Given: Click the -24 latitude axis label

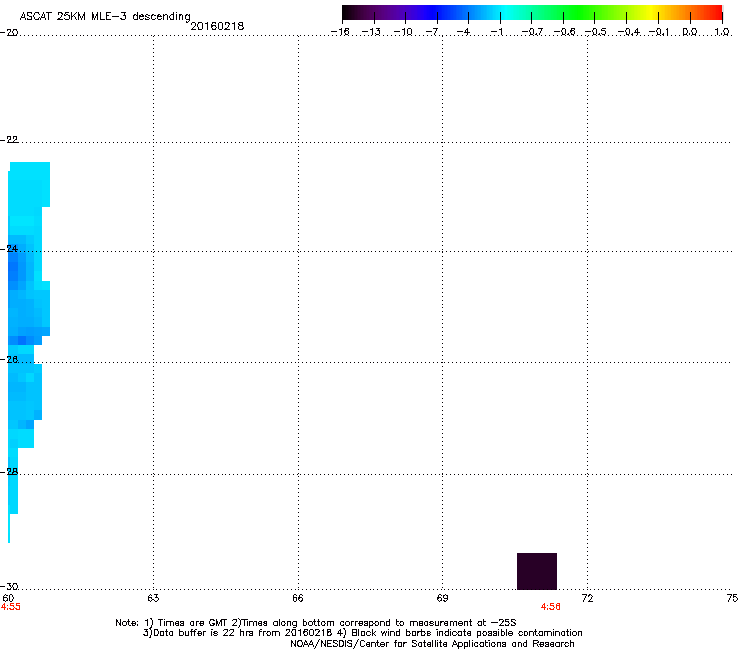Looking at the screenshot, I should coord(9,248).
